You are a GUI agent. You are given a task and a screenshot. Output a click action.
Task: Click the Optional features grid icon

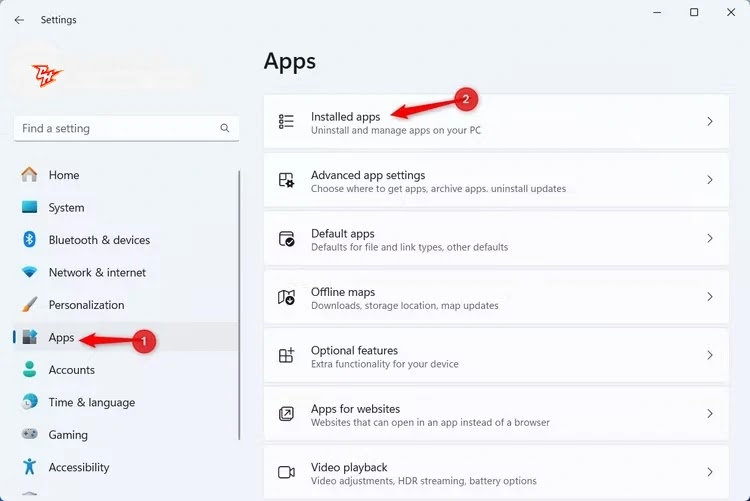pos(286,355)
